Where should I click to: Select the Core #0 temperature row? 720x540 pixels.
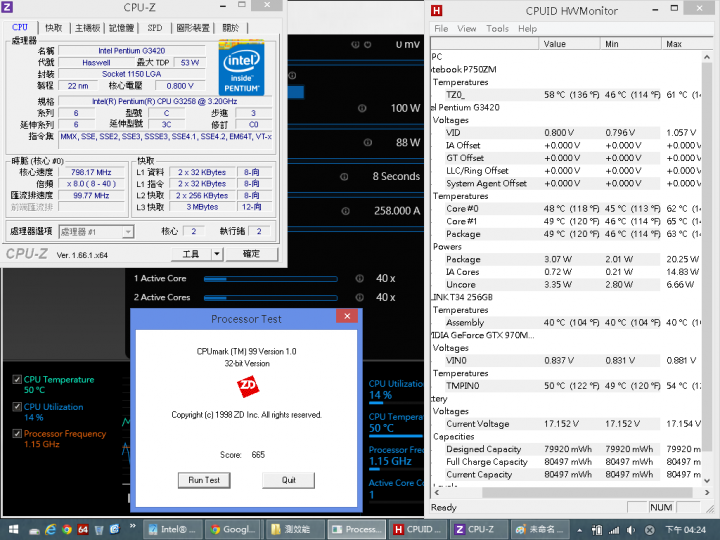coord(566,208)
